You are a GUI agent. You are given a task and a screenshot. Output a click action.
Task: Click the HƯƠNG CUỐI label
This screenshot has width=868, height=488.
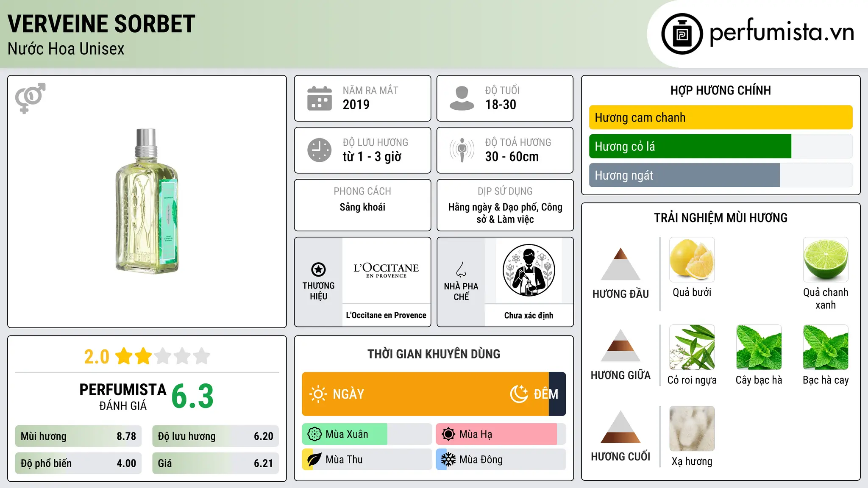(620, 457)
